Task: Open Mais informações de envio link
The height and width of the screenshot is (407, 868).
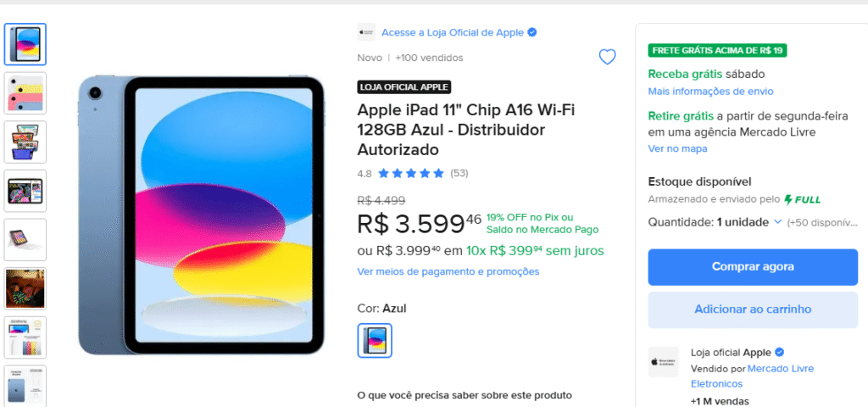Action: (711, 92)
